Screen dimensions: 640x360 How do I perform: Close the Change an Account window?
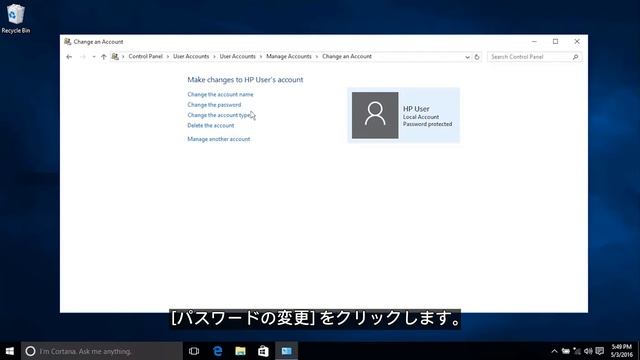(577, 42)
